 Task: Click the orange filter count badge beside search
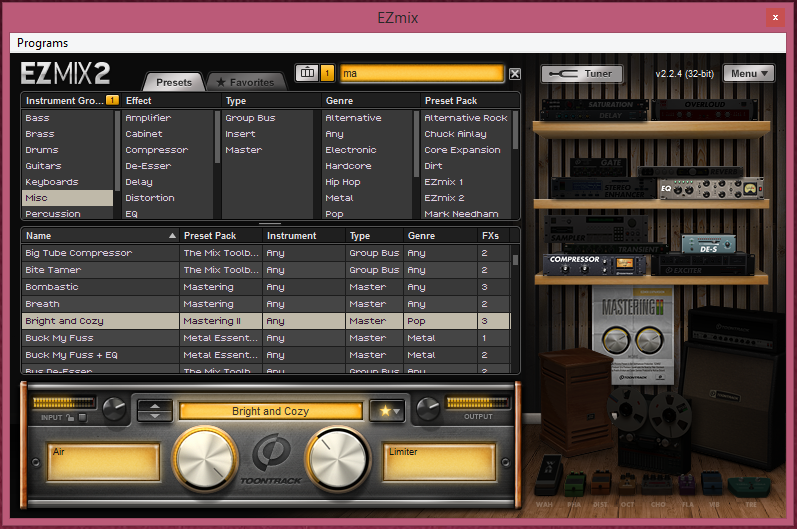point(327,73)
